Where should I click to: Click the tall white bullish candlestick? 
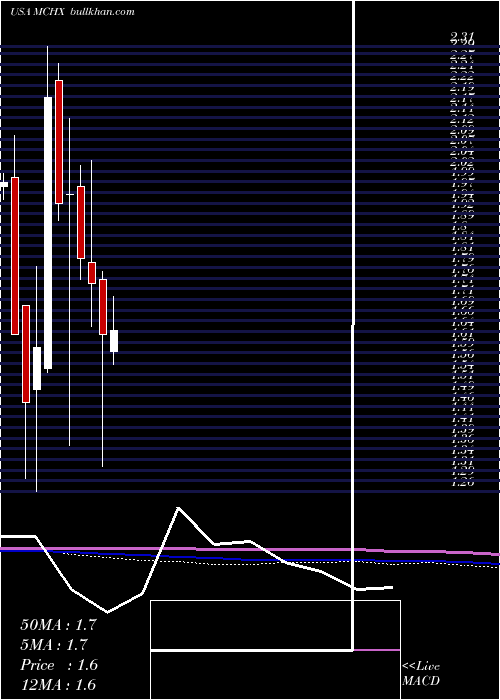point(48,233)
